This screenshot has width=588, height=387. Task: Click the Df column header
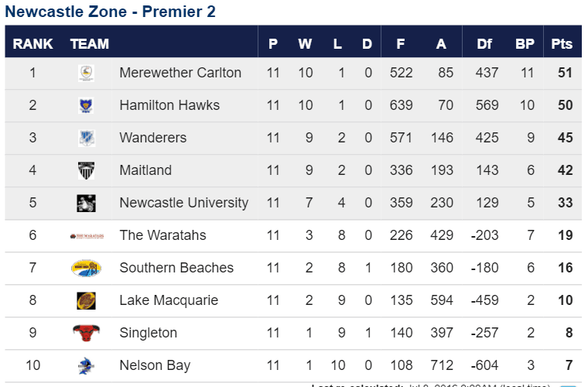click(x=484, y=44)
